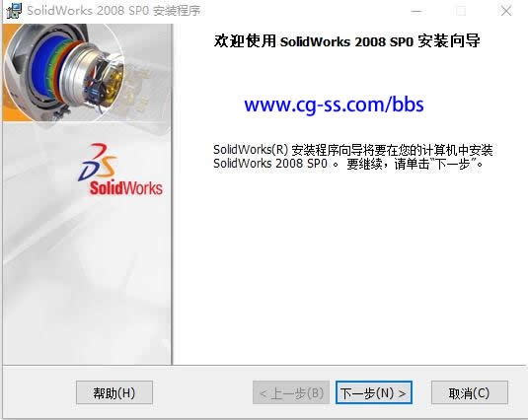The image size is (528, 420).
Task: Click the bearing assembly banner image
Action: coord(87,72)
